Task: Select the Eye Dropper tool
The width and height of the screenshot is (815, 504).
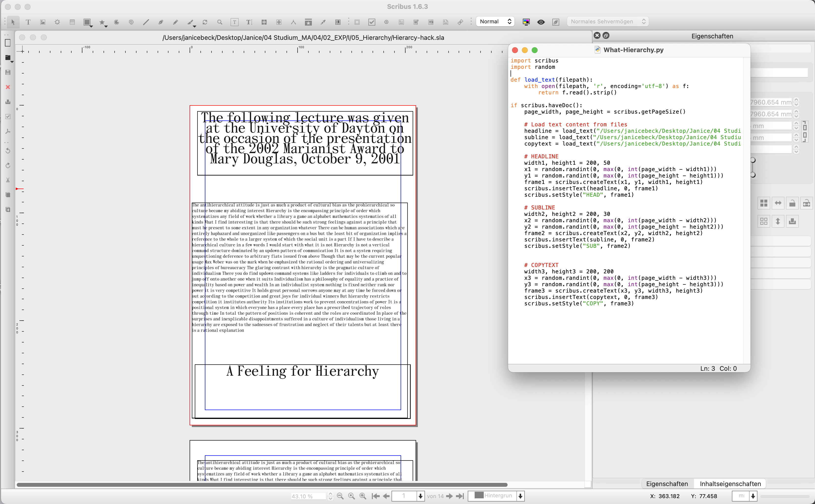Action: point(323,22)
